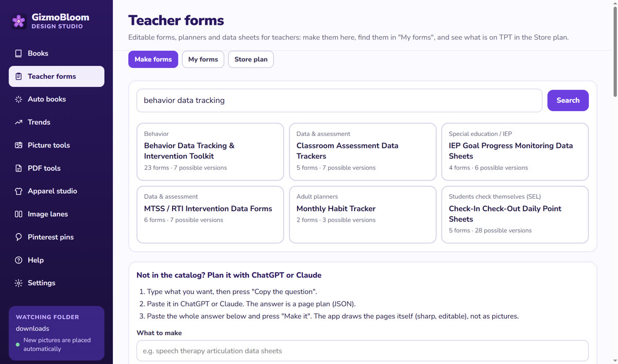Open Classroom Assessment Data Trackers card
The height and width of the screenshot is (364, 618).
(363, 152)
